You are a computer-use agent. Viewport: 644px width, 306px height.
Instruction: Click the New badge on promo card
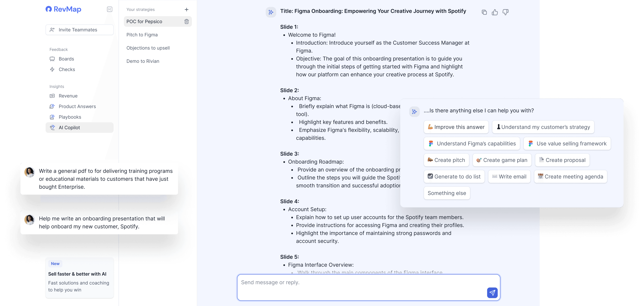point(55,264)
